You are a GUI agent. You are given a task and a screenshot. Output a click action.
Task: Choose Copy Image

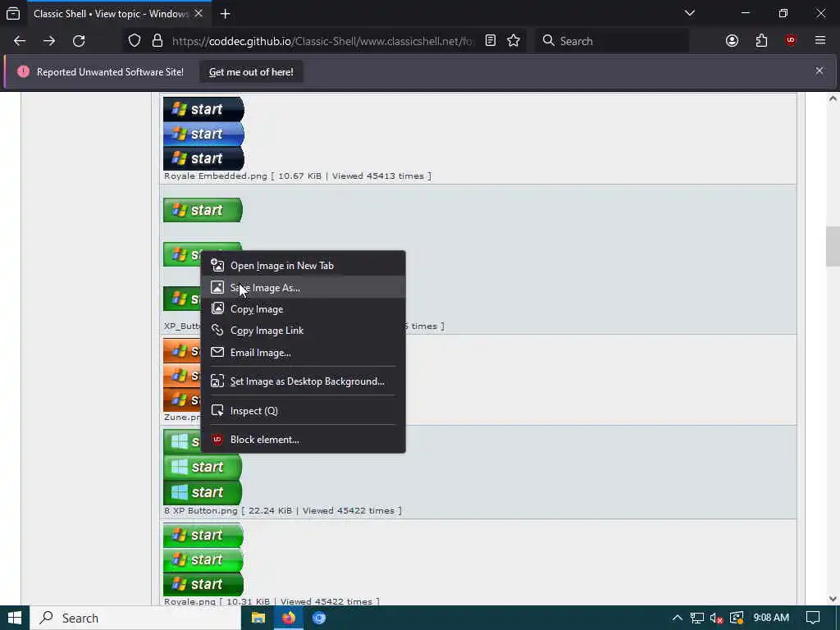303,309
